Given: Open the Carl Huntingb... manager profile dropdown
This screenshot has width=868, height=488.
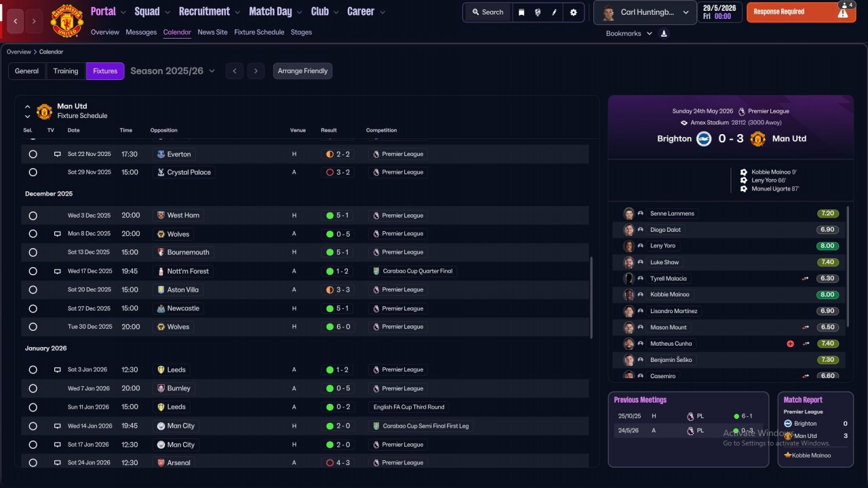Looking at the screenshot, I should [646, 12].
